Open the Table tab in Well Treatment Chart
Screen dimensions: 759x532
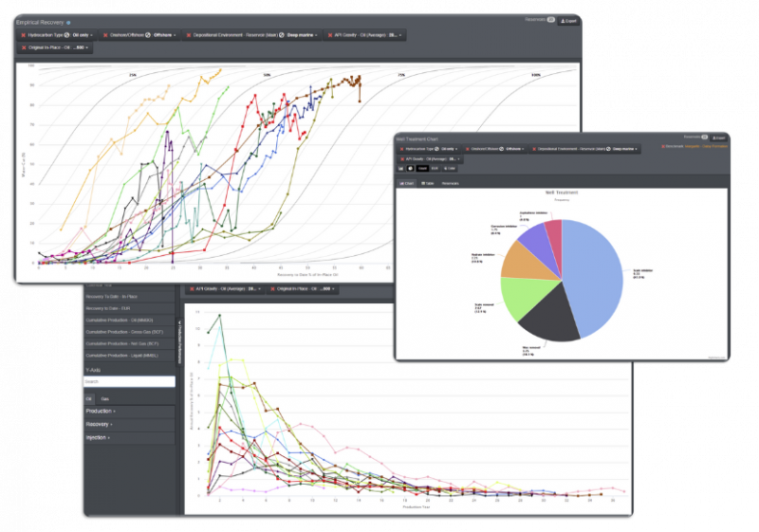427,183
